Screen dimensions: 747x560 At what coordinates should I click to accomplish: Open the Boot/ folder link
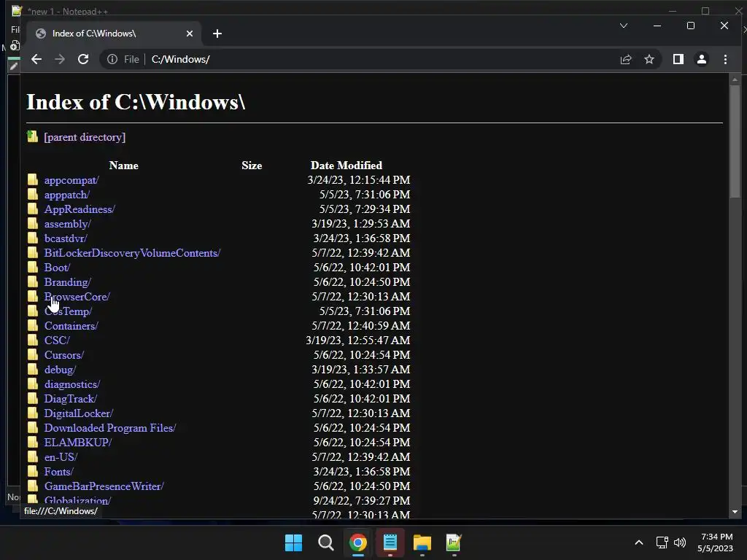[x=57, y=268]
